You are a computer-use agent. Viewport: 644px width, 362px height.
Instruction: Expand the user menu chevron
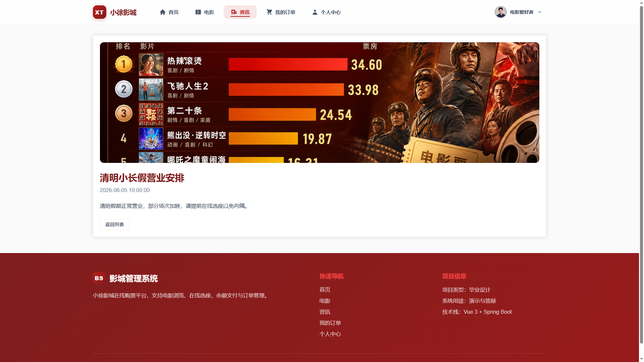540,12
